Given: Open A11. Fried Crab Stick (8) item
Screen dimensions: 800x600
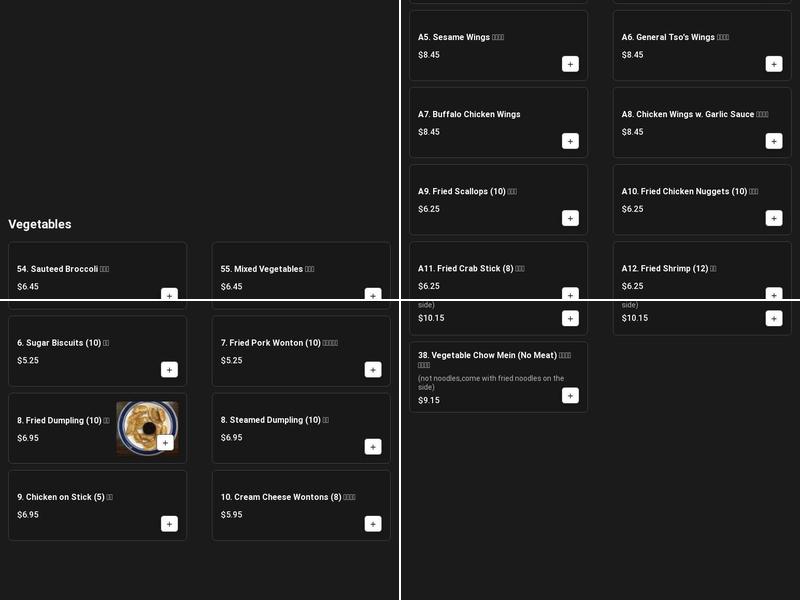Looking at the screenshot, I should [x=470, y=269].
